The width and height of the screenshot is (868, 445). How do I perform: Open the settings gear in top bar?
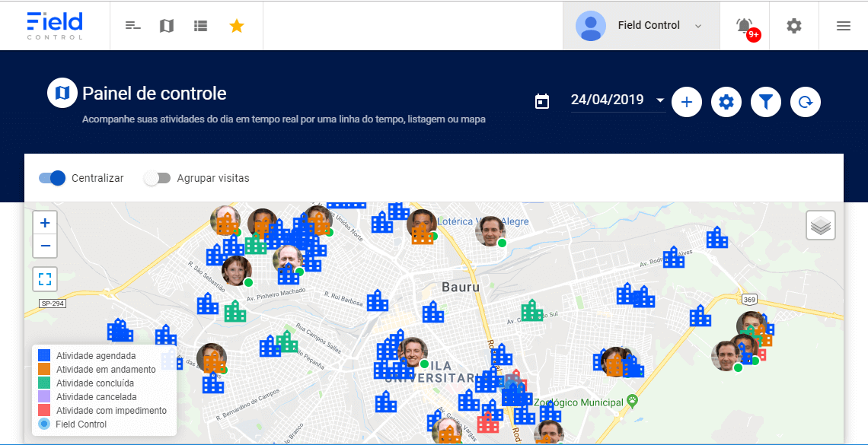(x=794, y=25)
